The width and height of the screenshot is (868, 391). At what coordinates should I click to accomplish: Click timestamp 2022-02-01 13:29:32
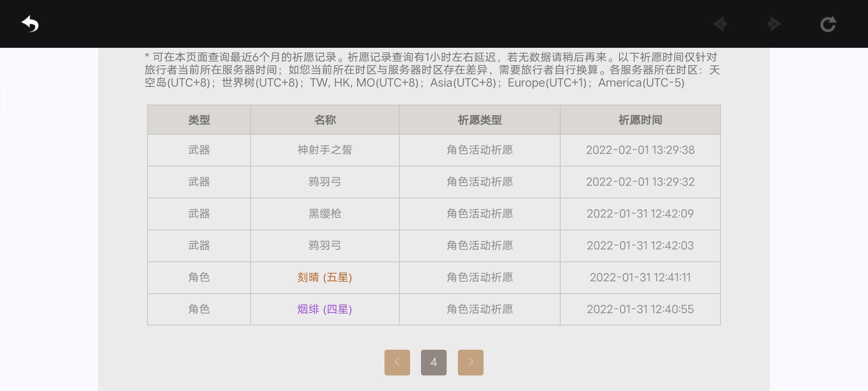point(640,182)
